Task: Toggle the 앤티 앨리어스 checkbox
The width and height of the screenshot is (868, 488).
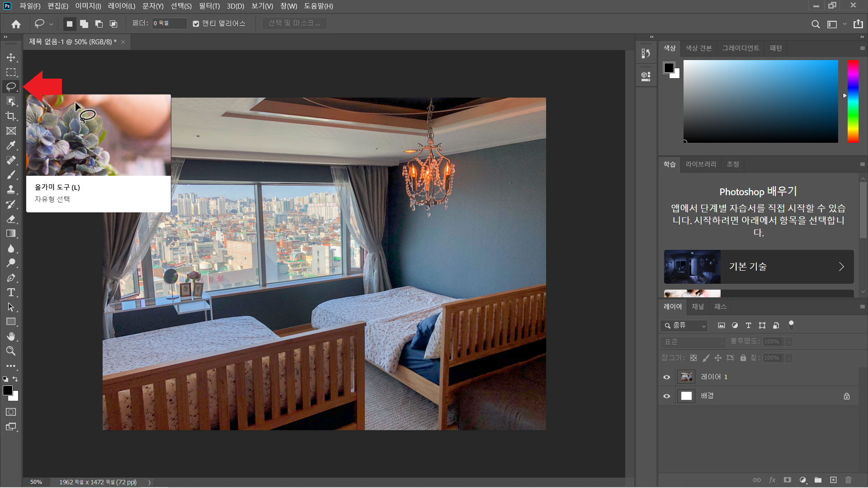Action: pyautogui.click(x=196, y=23)
